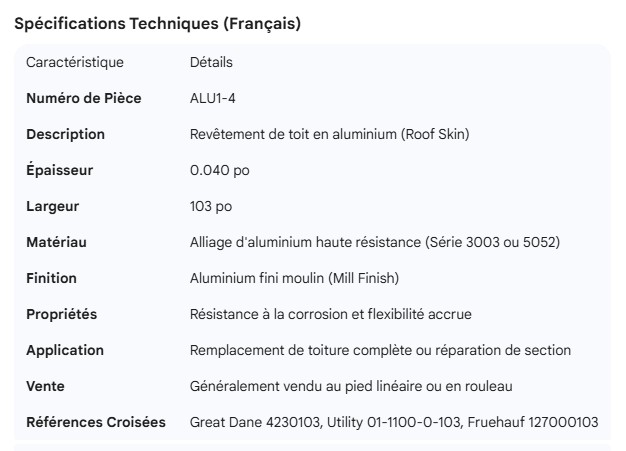Click the 'Détails' column header
Screen dimensions: 626x451
(x=211, y=63)
